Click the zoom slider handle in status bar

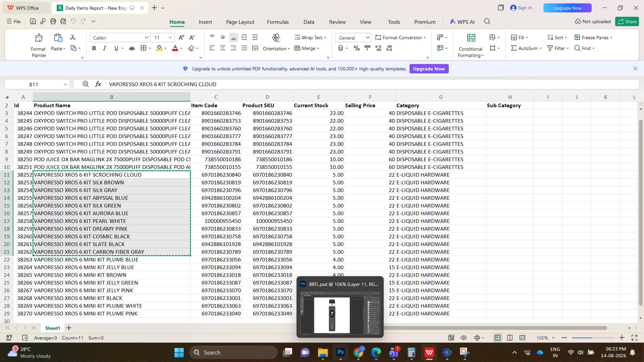pyautogui.click(x=593, y=338)
